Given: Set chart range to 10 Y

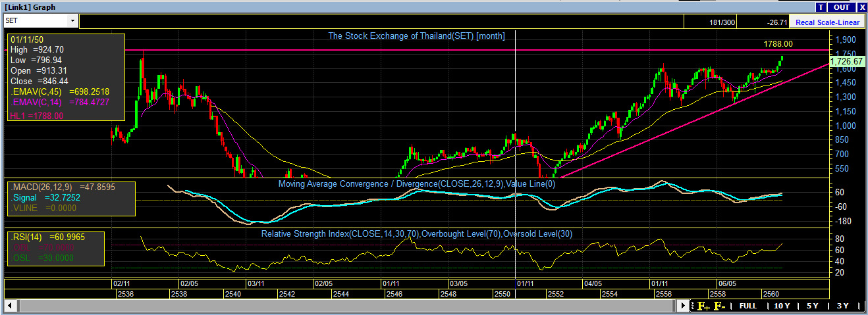Looking at the screenshot, I should coord(782,306).
